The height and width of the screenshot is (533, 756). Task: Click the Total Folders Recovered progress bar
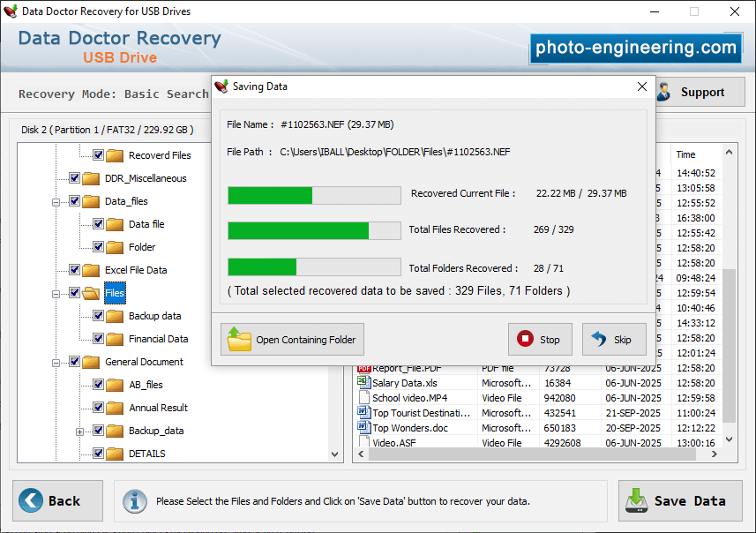coord(314,266)
